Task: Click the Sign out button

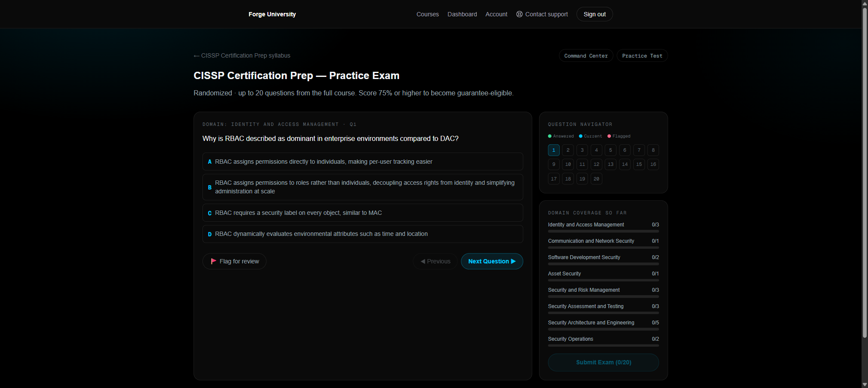Action: tap(595, 14)
